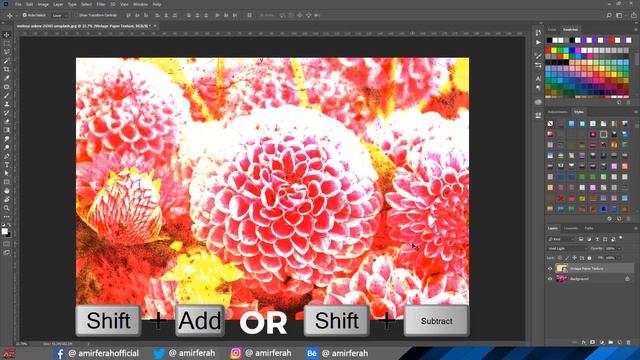Select the Horizontal Type tool
Viewport: 640px width, 360px height.
tap(7, 165)
